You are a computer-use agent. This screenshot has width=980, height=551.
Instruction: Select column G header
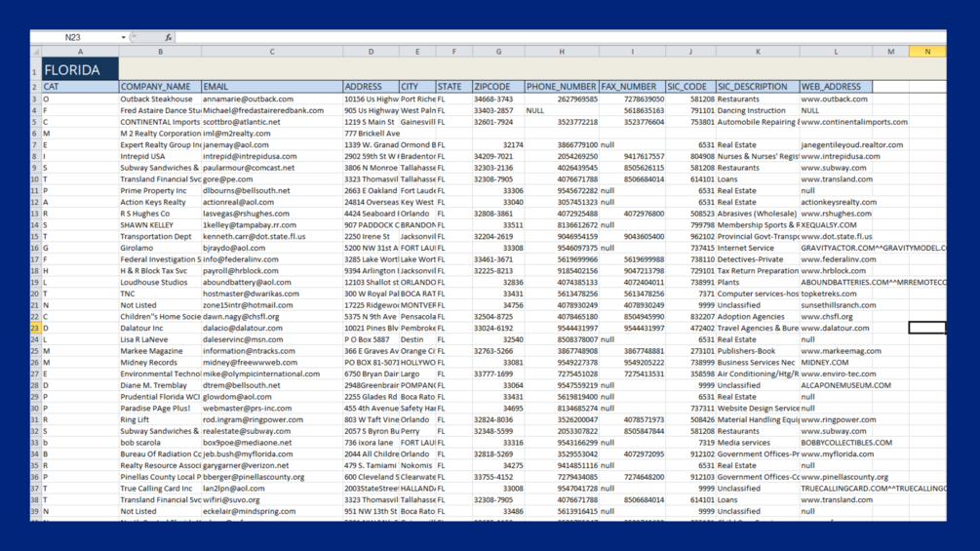pyautogui.click(x=498, y=52)
